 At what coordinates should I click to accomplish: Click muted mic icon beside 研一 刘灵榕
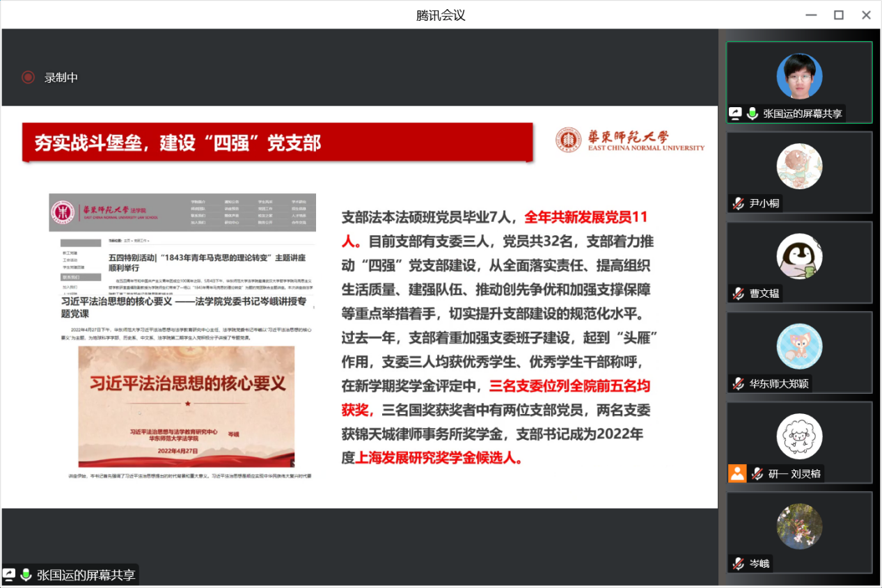(756, 474)
